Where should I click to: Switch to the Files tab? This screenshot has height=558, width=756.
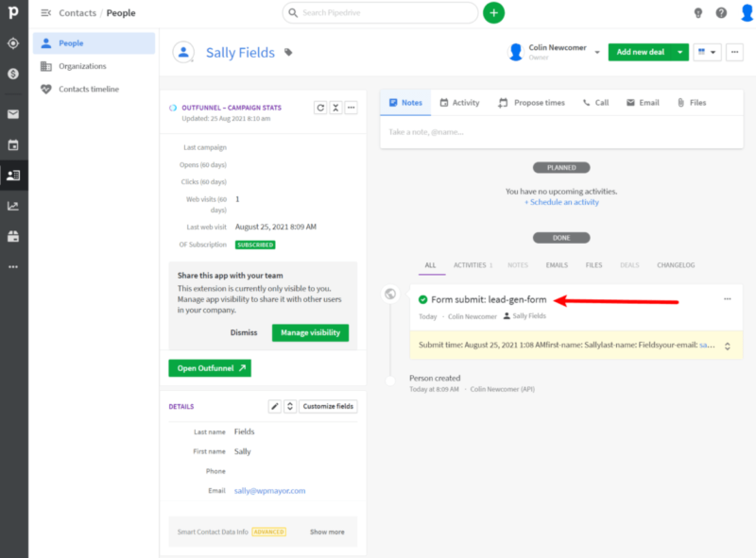point(692,103)
